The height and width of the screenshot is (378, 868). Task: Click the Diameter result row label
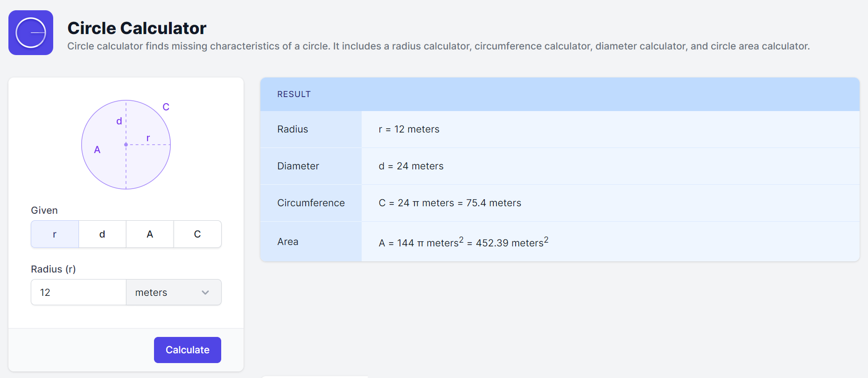pyautogui.click(x=298, y=166)
